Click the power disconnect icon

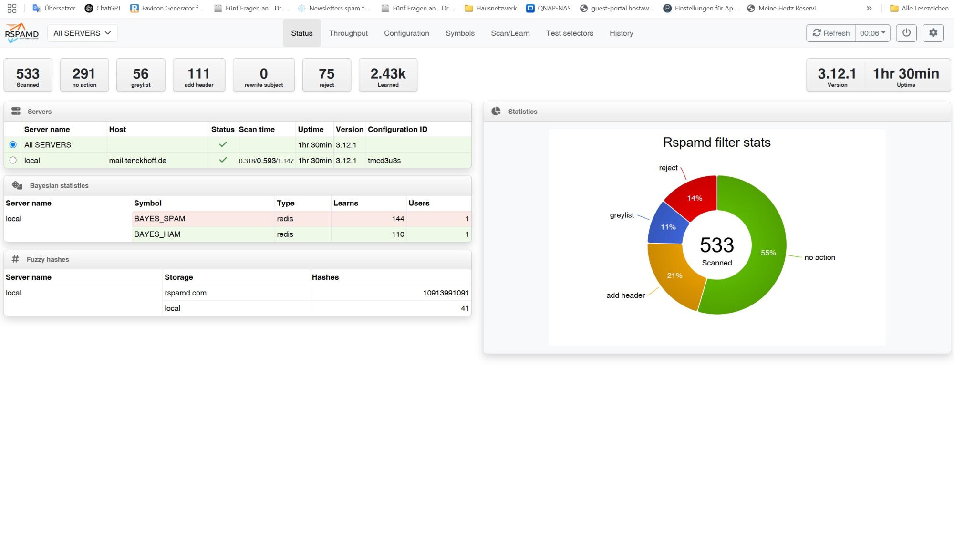tap(906, 33)
